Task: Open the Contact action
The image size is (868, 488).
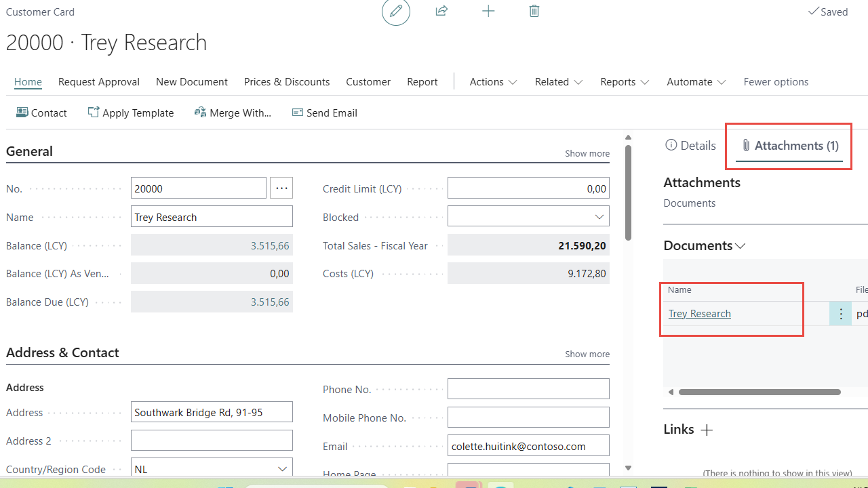Action: click(x=41, y=113)
